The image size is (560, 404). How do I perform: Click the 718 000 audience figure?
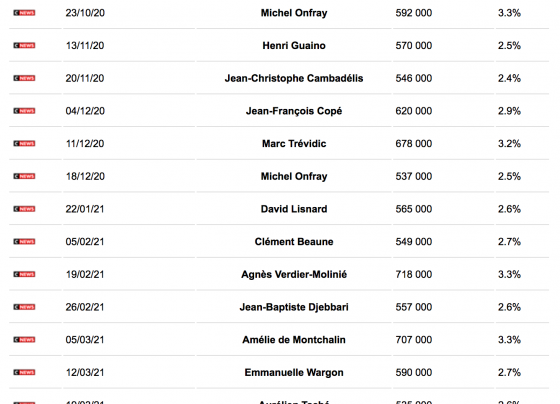pyautogui.click(x=414, y=274)
